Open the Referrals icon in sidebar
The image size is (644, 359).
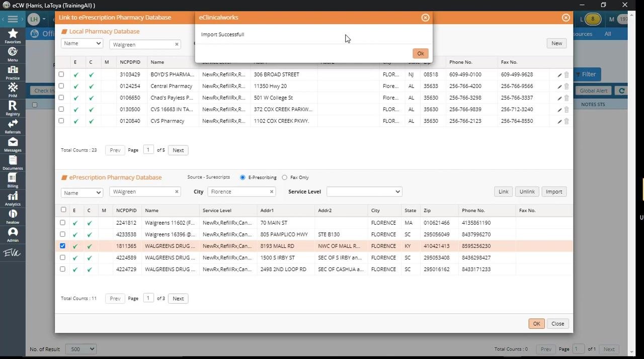pos(13,126)
